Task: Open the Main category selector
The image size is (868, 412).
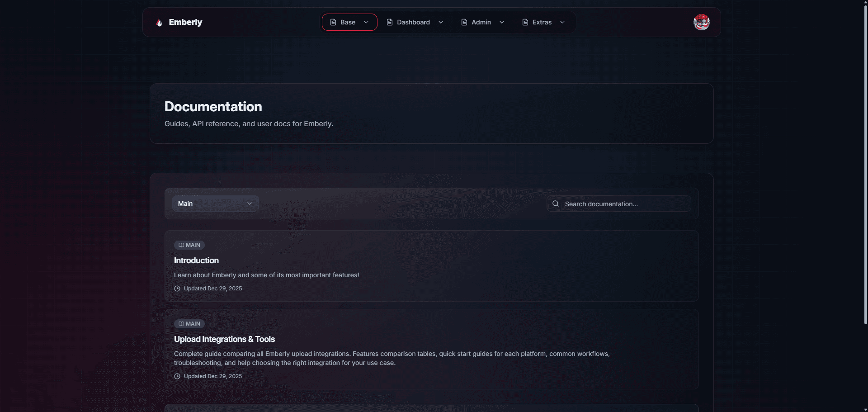Action: tap(215, 203)
